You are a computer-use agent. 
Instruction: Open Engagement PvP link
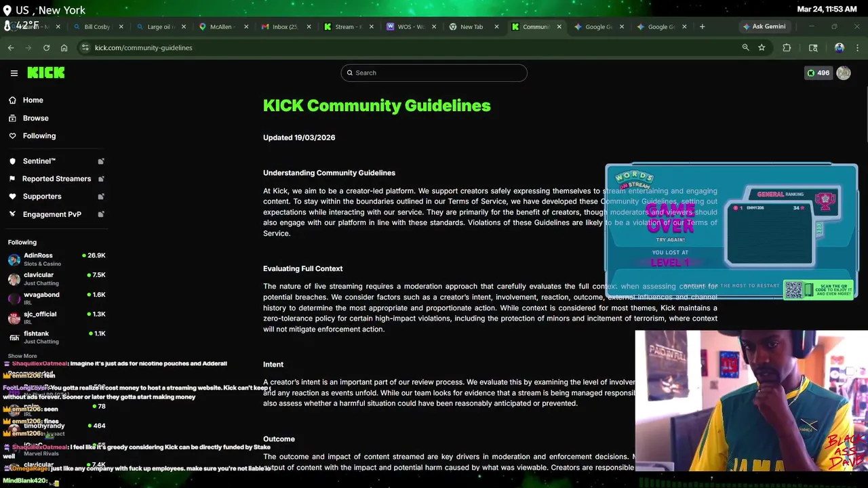52,214
